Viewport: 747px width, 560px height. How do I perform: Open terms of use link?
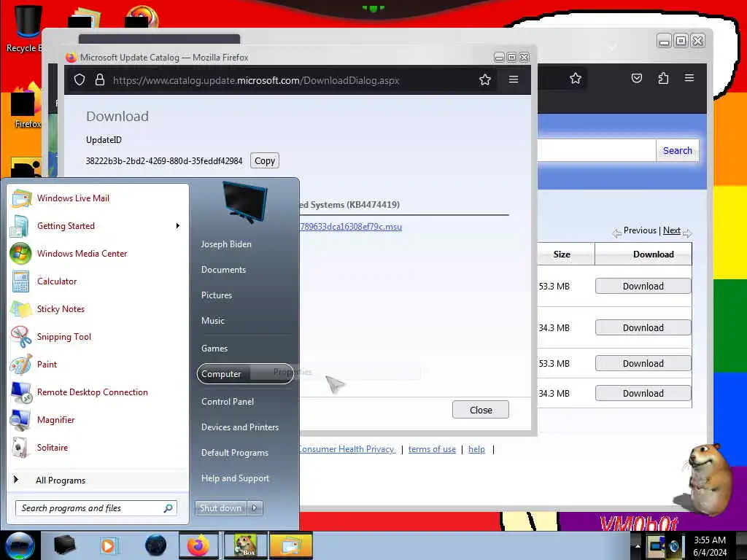click(x=432, y=449)
